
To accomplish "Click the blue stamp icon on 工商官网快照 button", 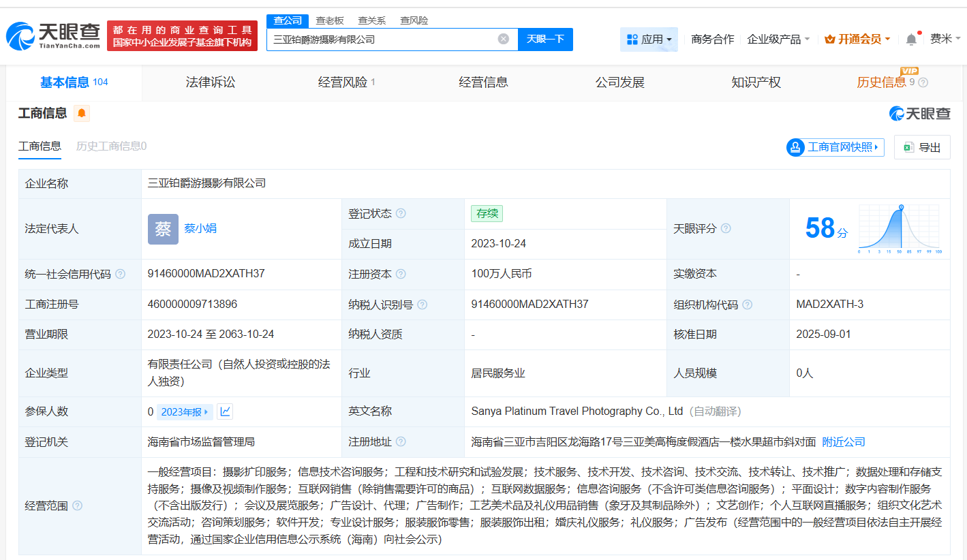I will coord(795,147).
